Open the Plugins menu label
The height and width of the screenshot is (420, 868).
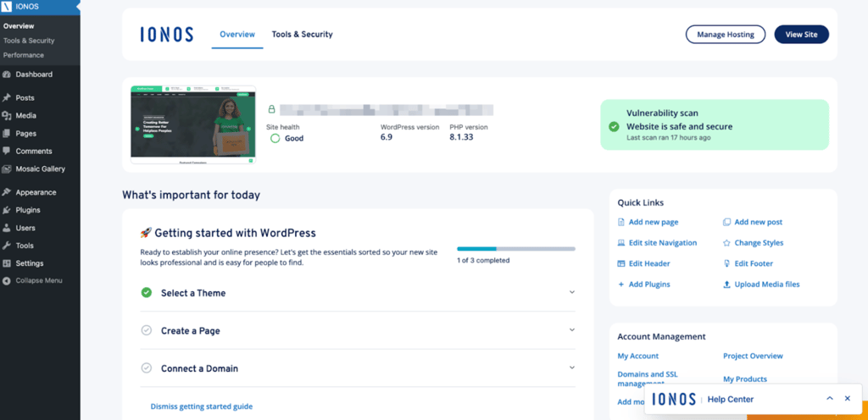click(x=28, y=210)
